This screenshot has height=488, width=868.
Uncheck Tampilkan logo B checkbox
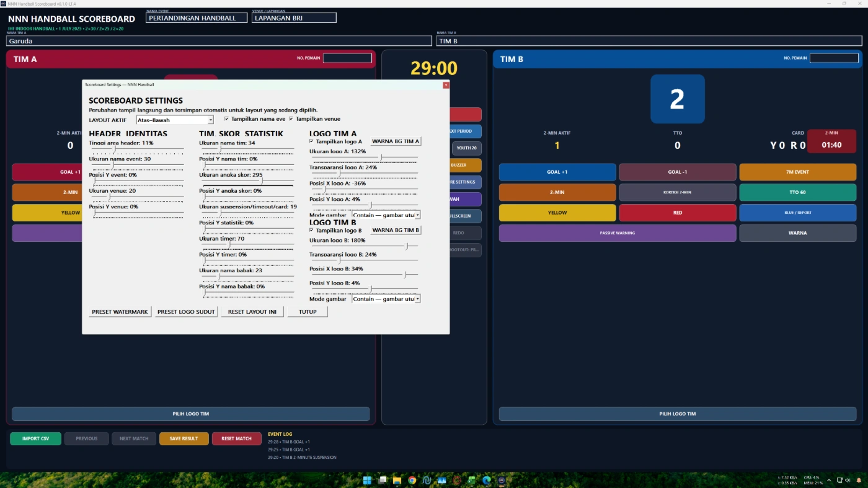(x=311, y=230)
